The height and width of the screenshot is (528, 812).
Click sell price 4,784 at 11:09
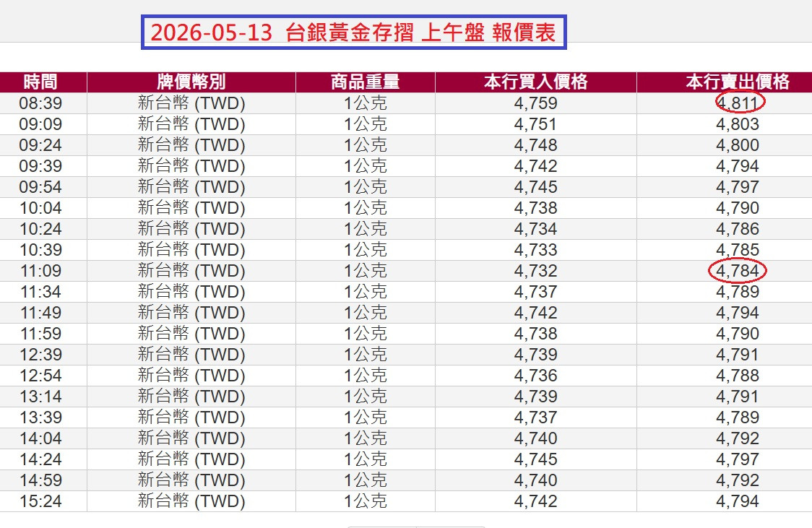[738, 271]
